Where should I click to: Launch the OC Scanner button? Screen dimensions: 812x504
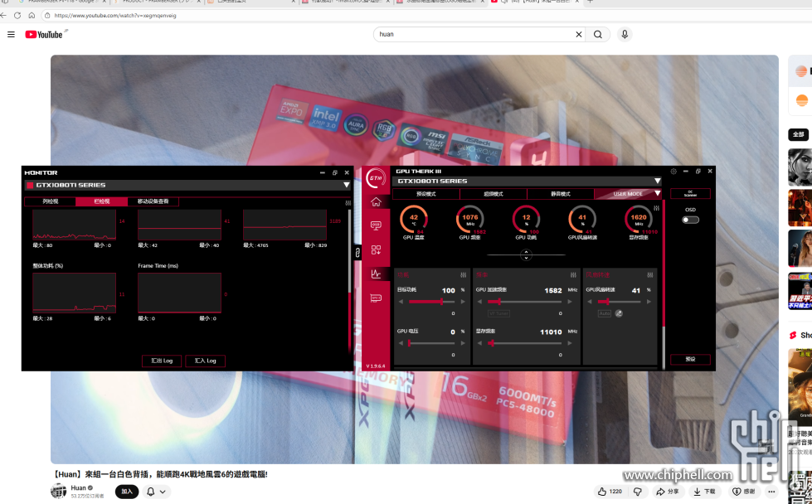click(690, 194)
